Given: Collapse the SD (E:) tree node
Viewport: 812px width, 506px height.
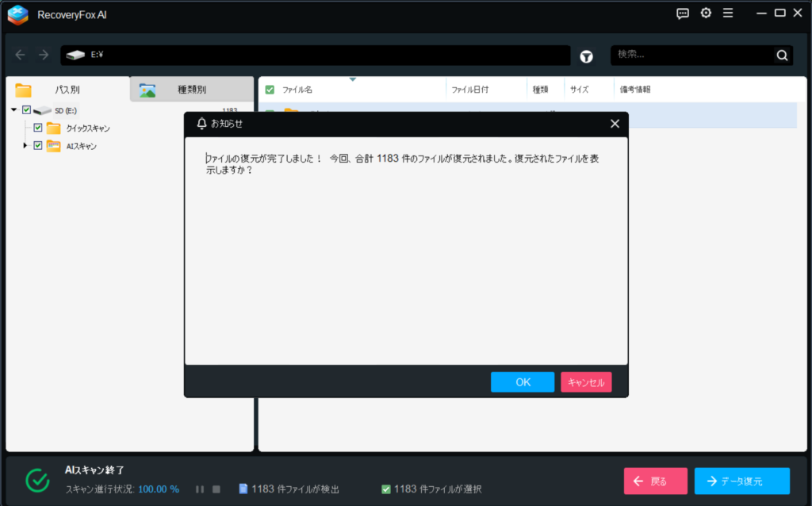Looking at the screenshot, I should [14, 110].
